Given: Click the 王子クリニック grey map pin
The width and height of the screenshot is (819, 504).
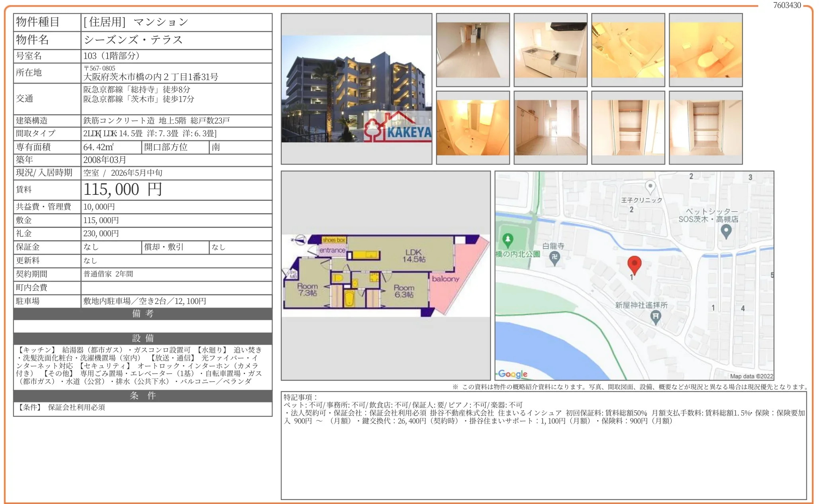Looking at the screenshot, I should point(650,186).
